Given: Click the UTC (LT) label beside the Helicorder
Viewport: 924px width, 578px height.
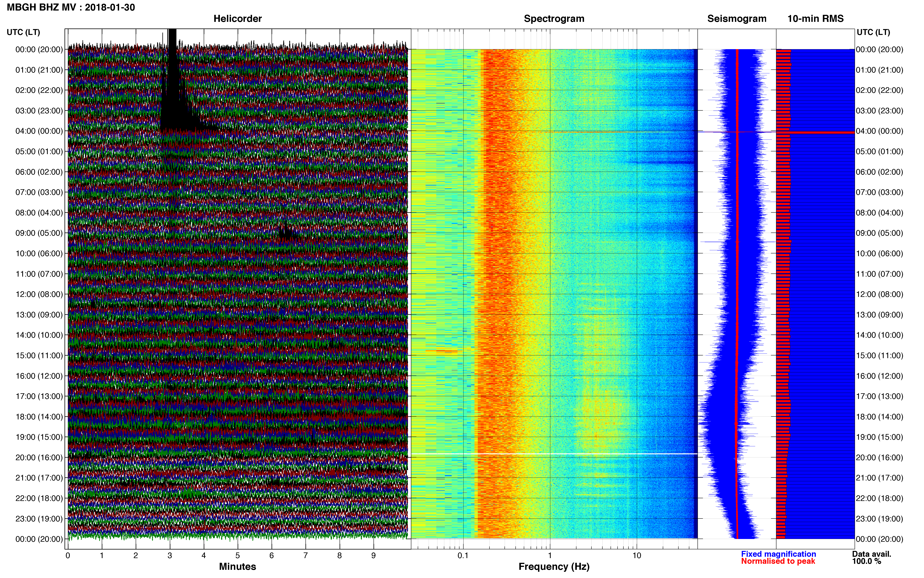Looking at the screenshot, I should (x=23, y=32).
